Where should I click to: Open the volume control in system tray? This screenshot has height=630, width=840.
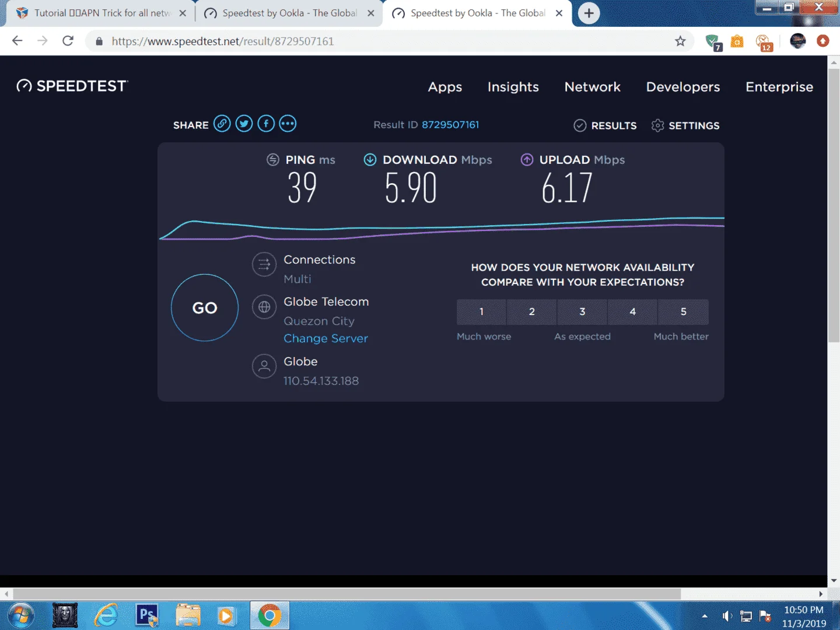pos(727,616)
